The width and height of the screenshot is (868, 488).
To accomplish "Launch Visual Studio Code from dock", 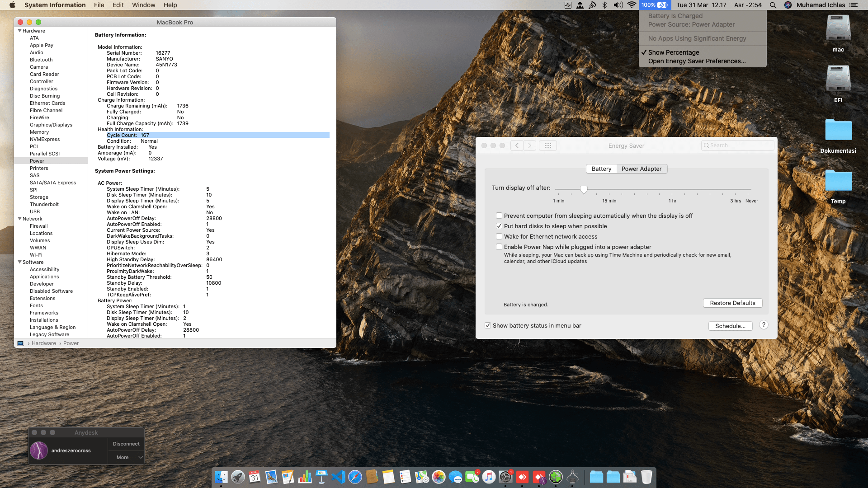I will click(338, 477).
